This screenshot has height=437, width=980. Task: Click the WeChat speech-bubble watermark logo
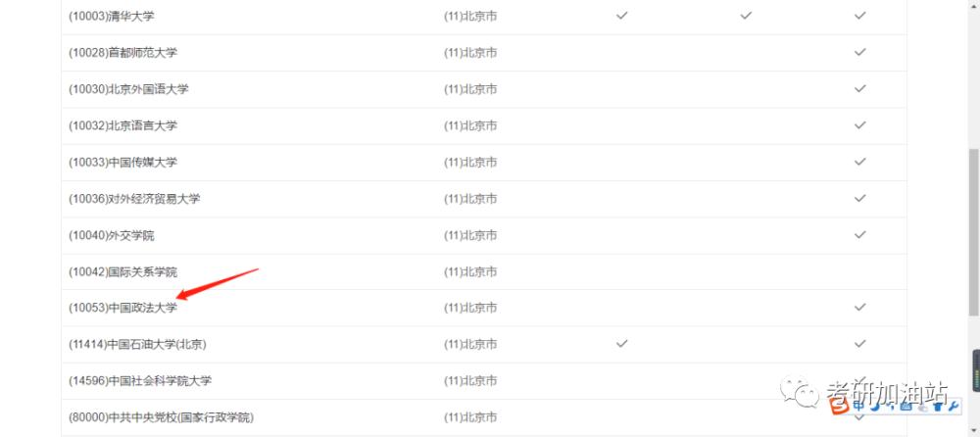[x=800, y=391]
